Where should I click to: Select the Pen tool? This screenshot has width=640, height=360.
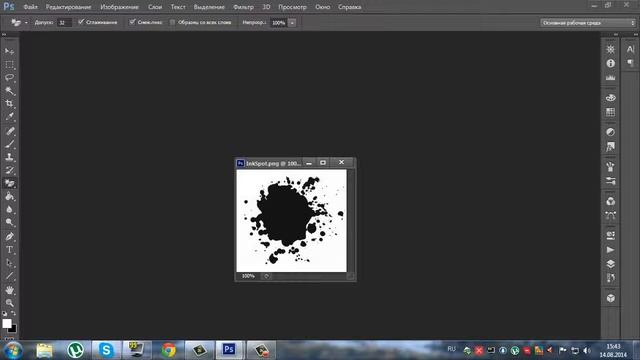9,237
